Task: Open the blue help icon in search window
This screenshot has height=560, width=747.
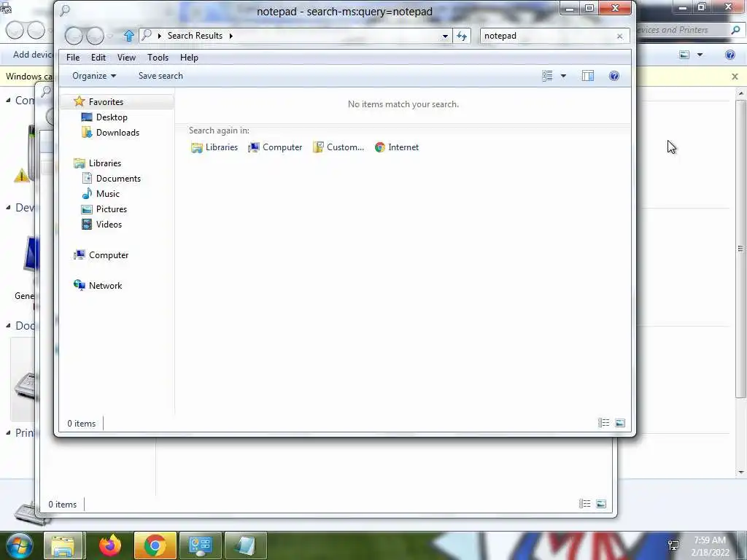Action: pos(614,76)
